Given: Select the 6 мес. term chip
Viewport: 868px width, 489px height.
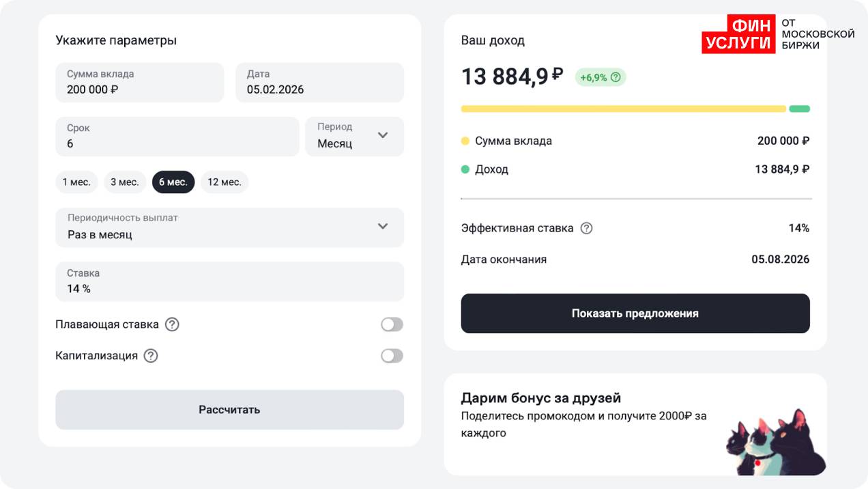Looking at the screenshot, I should point(173,182).
